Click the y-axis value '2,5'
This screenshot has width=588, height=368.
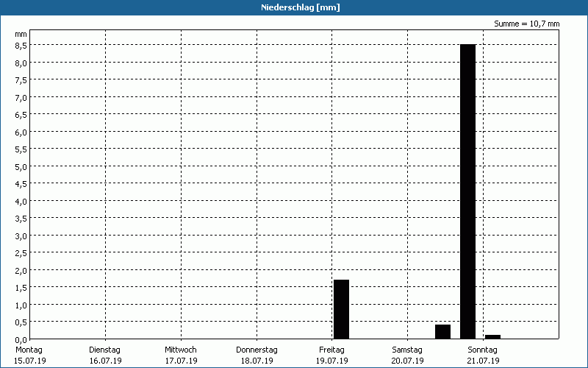21,253
